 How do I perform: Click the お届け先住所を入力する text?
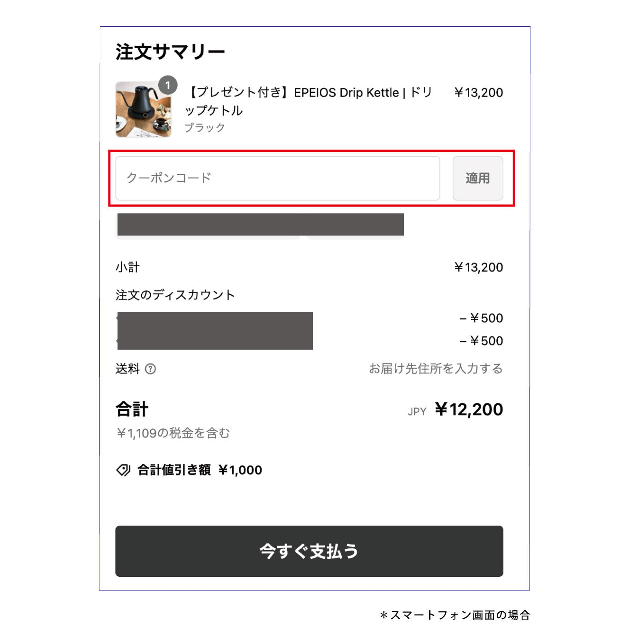(436, 369)
